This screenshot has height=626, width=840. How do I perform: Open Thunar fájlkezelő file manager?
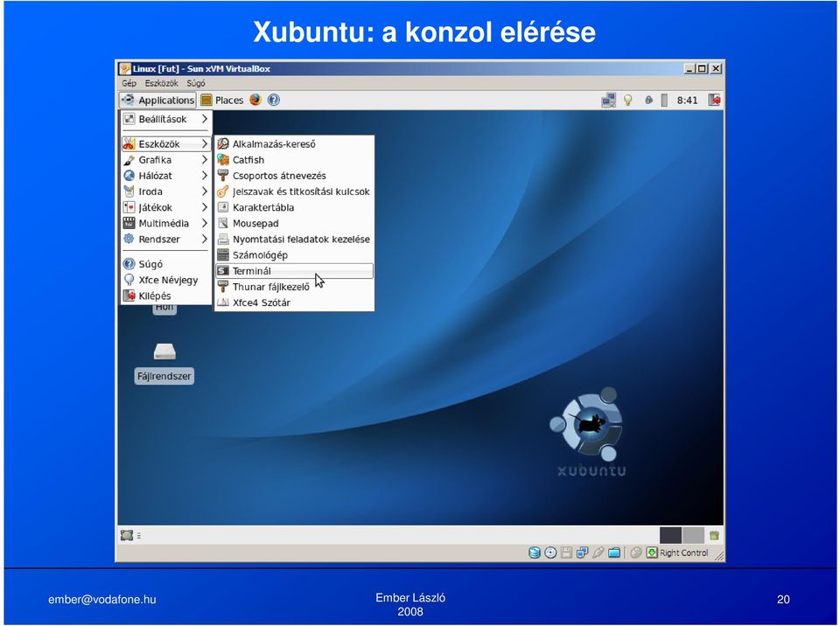294,287
